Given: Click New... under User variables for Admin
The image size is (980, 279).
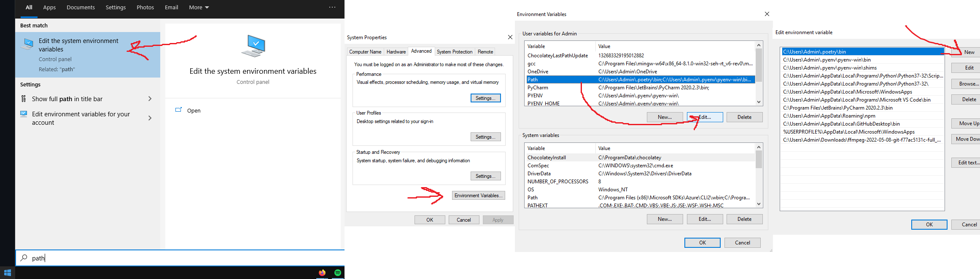Looking at the screenshot, I should [x=665, y=117].
